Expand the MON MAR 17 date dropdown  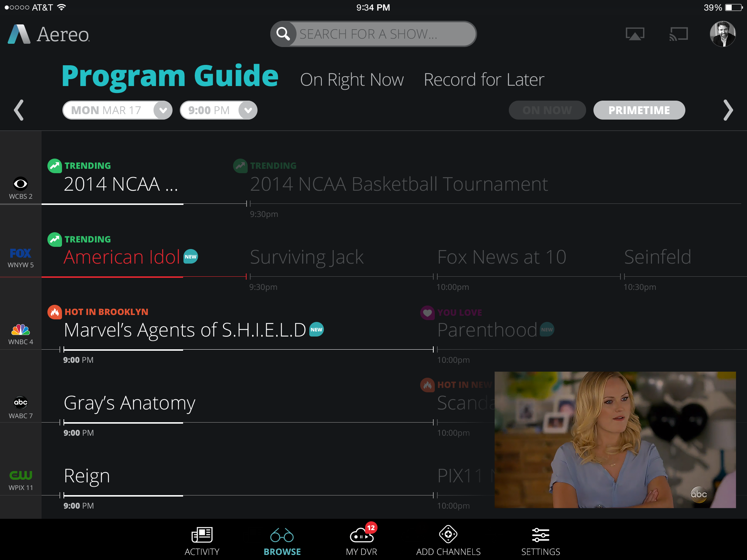163,110
